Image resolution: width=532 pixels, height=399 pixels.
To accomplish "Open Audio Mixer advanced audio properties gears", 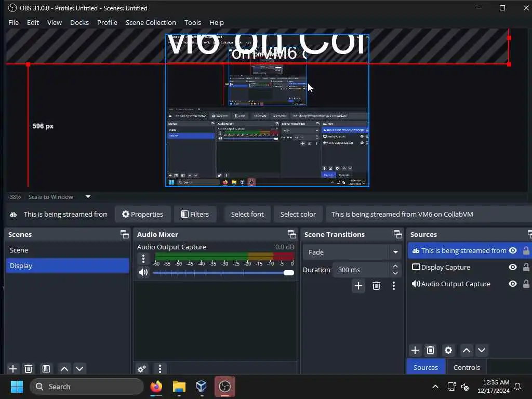I will pos(142,368).
